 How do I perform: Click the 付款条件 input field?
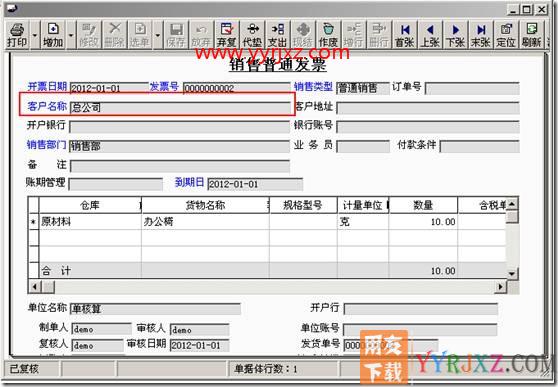(x=480, y=146)
